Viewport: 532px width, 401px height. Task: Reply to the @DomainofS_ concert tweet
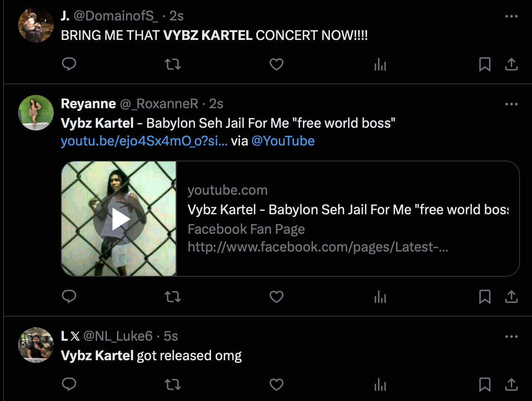tap(69, 64)
